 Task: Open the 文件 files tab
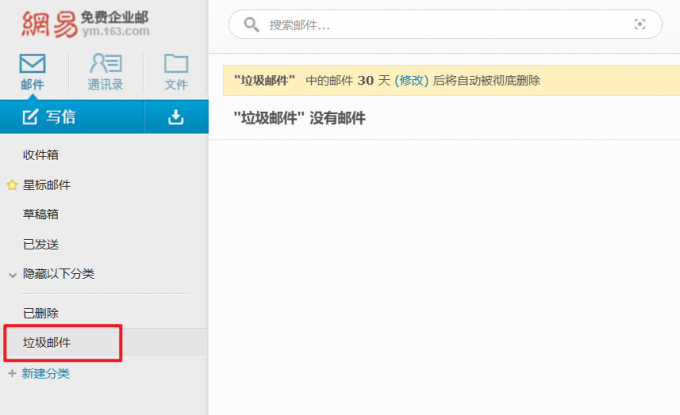[176, 72]
